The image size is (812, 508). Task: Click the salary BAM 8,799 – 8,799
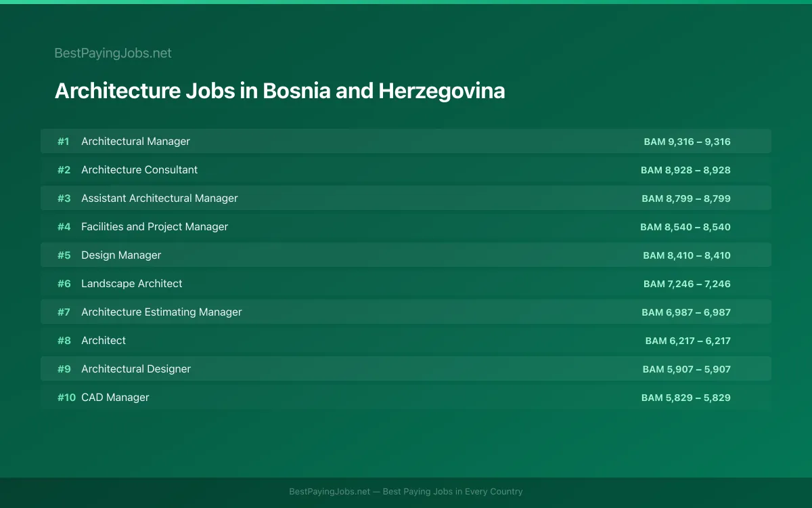[x=686, y=198]
